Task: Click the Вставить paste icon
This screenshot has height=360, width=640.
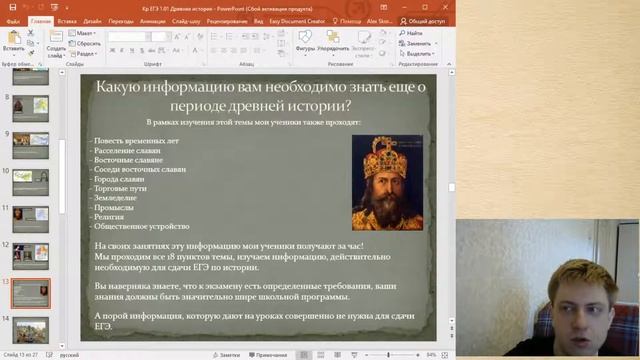Action: (x=14, y=38)
